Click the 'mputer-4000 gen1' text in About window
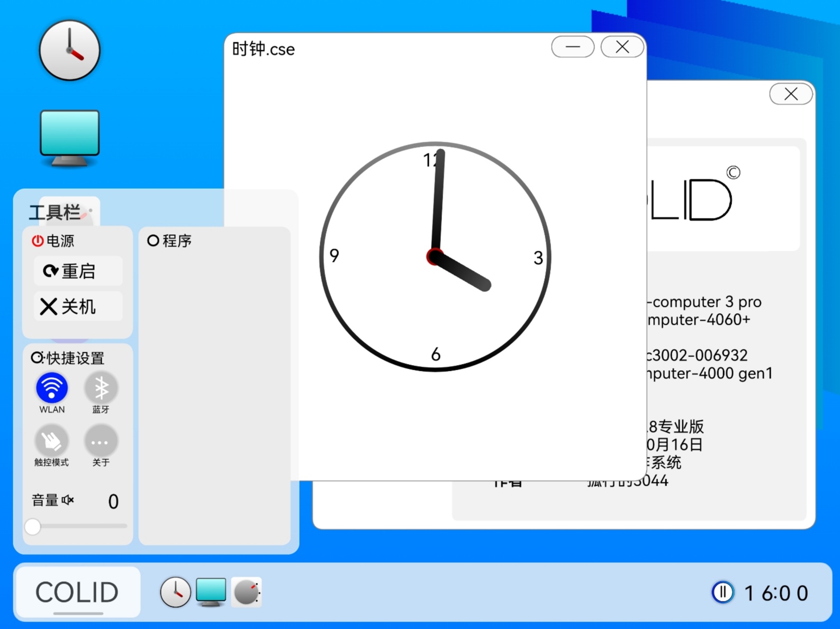Viewport: 840px width, 629px height. tap(710, 373)
